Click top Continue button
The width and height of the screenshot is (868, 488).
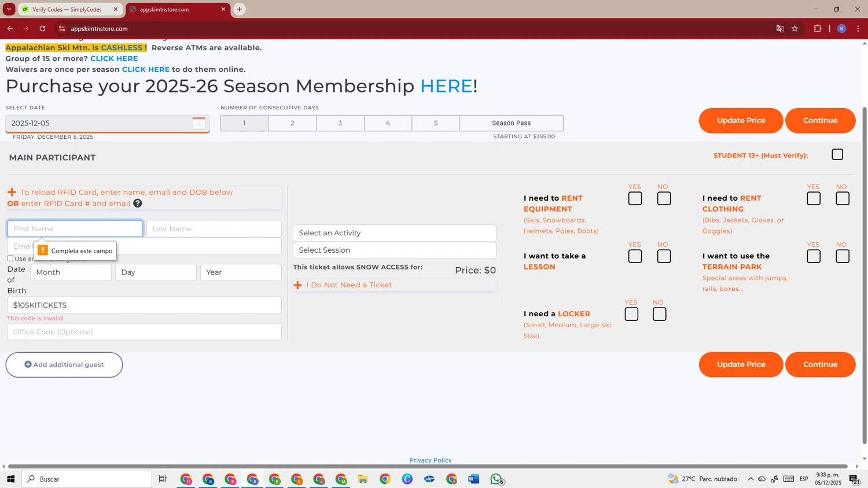pos(820,121)
